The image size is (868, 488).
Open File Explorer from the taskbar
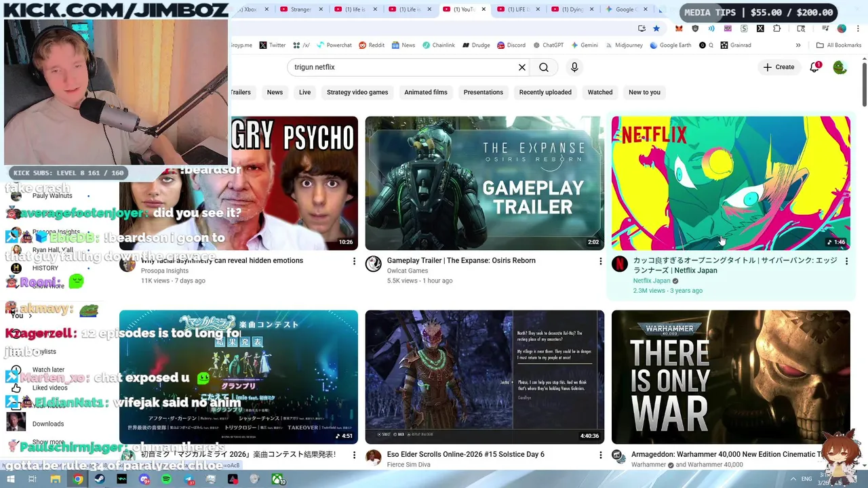coord(56,479)
